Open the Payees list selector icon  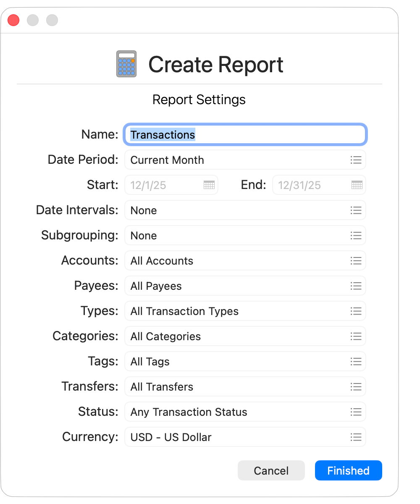356,286
